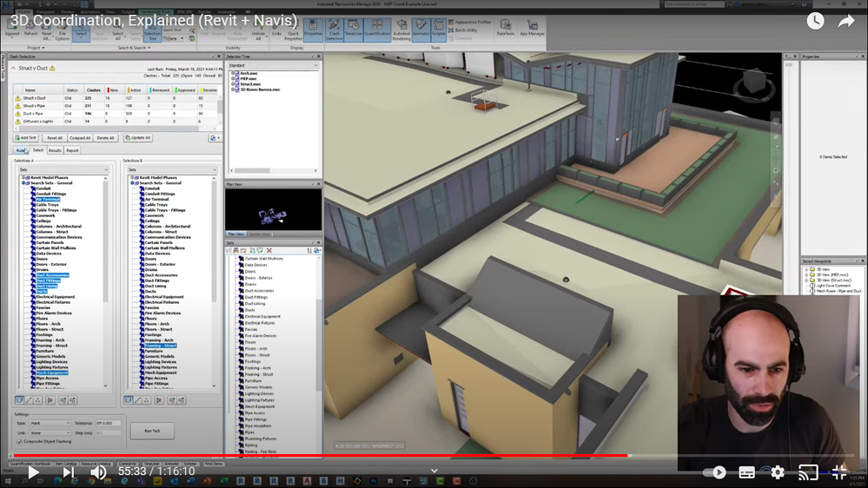Screen dimensions: 868x488
Task: Open the Quantification tool
Action: [377, 28]
